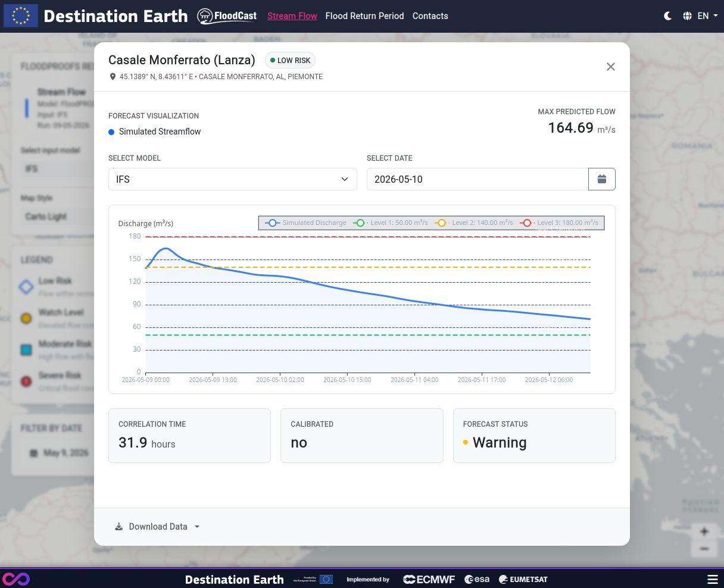Click the 31.9 hours correlation time

pyautogui.click(x=147, y=443)
